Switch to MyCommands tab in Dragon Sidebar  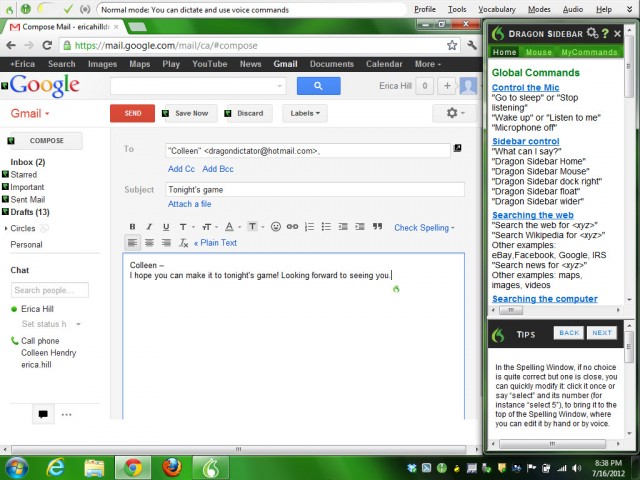(589, 52)
